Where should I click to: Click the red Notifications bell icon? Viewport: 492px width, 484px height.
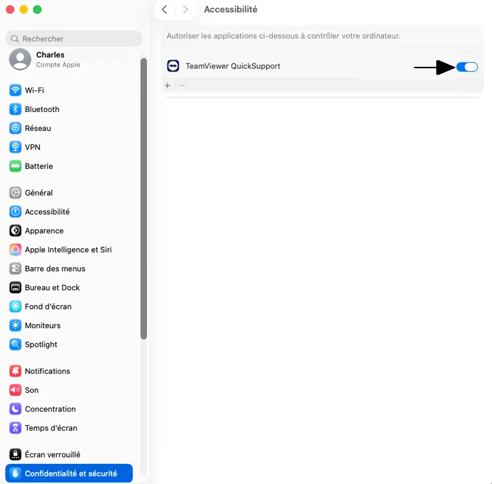tap(15, 371)
